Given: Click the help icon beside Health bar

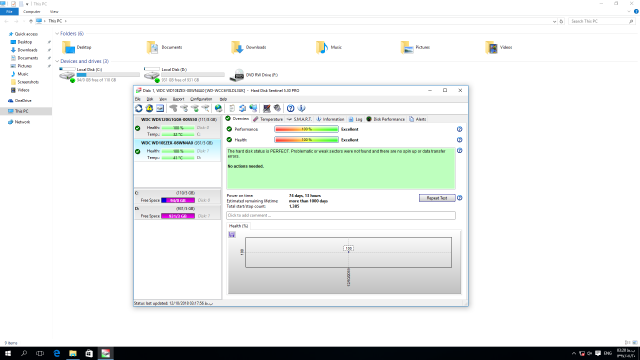Looking at the screenshot, I should pyautogui.click(x=460, y=140).
